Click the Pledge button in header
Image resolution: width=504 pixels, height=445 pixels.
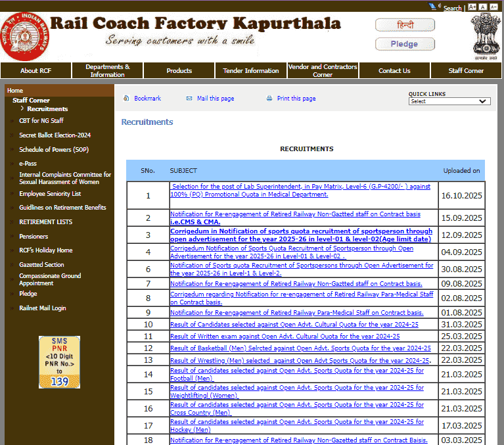(x=405, y=44)
